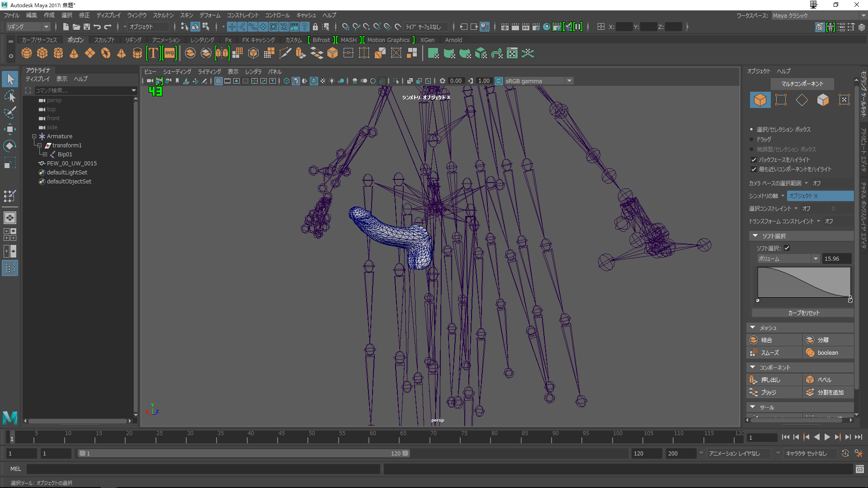Viewport: 868px width, 488px height.
Task: Select the Lasso selection tool
Action: click(9, 96)
